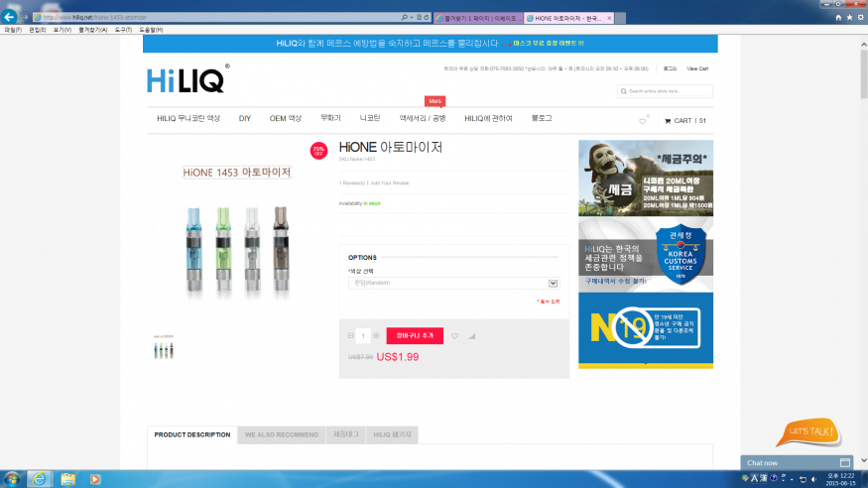Open the 니코틴 menu item
The image size is (868, 488).
tap(370, 118)
